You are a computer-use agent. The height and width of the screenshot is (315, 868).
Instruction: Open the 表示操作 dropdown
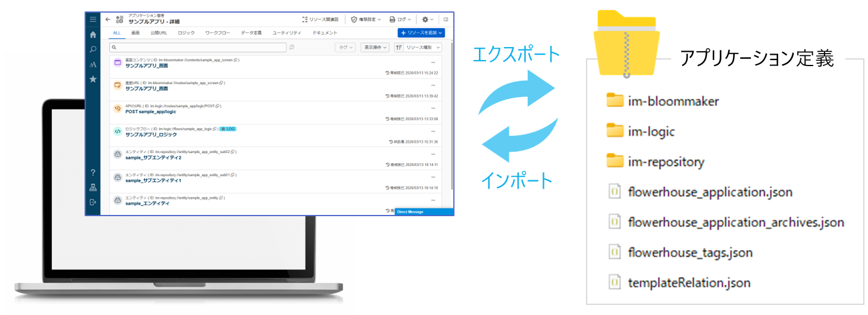[x=375, y=47]
